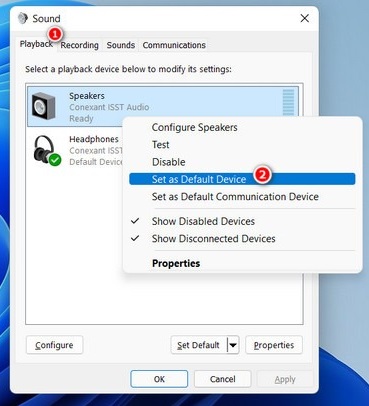This screenshot has height=406, width=369.
Task: Choose Configure Speakers from context menu
Action: (242, 127)
